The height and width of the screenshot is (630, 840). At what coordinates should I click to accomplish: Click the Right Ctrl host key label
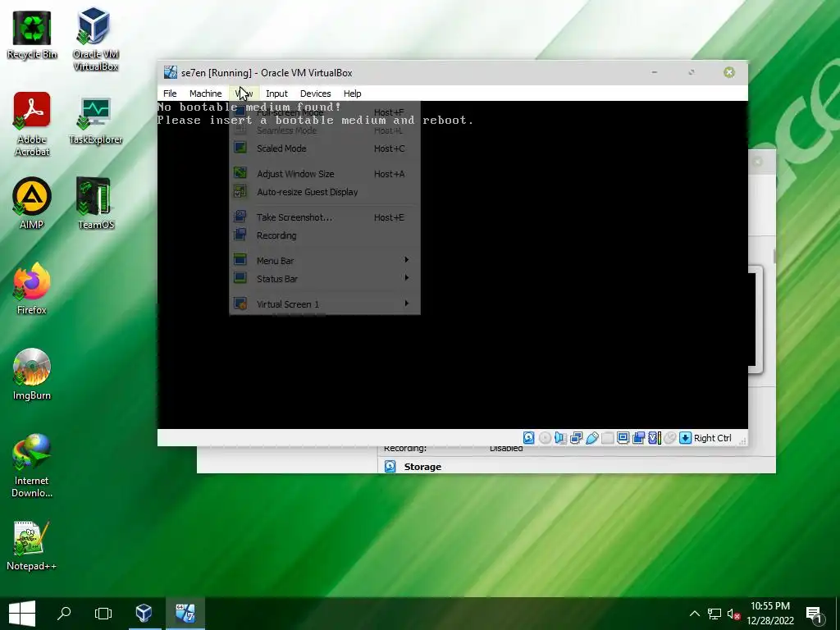point(713,438)
